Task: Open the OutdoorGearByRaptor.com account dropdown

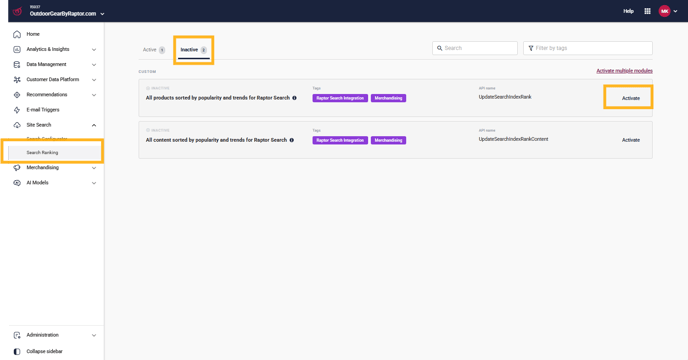Action: pyautogui.click(x=67, y=14)
